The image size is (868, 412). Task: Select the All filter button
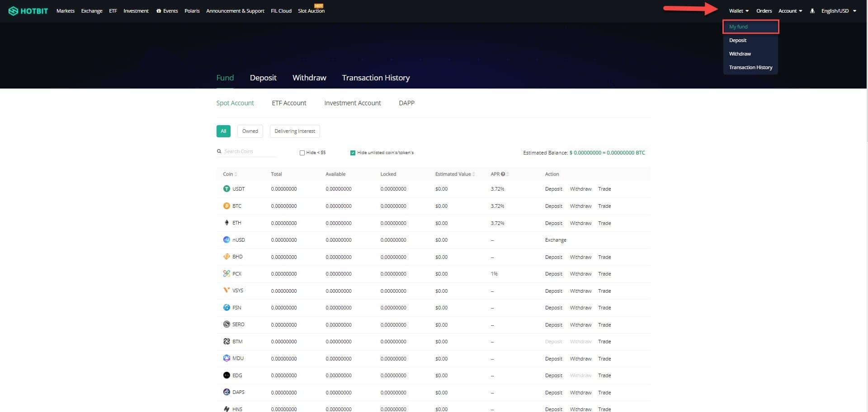click(223, 131)
